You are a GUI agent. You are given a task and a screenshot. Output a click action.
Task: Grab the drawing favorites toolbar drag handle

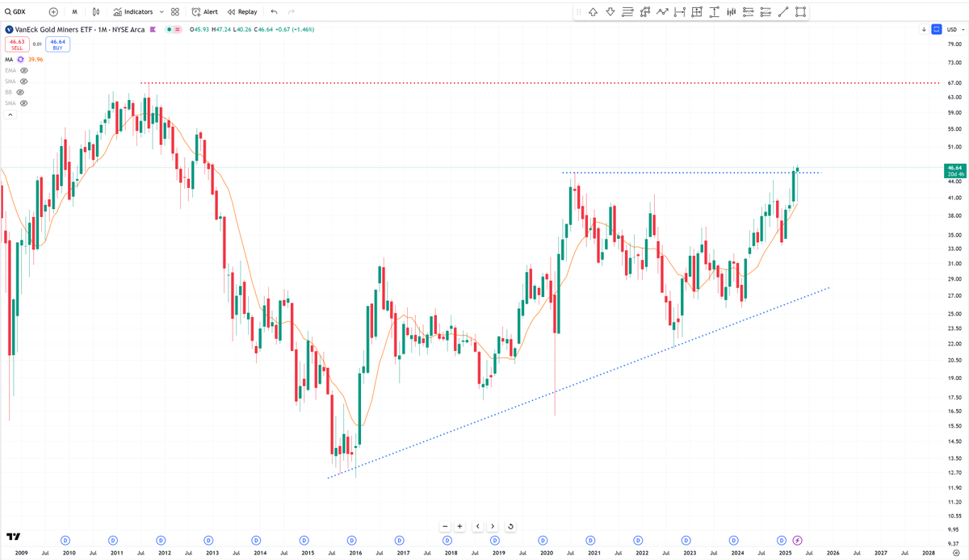click(578, 12)
